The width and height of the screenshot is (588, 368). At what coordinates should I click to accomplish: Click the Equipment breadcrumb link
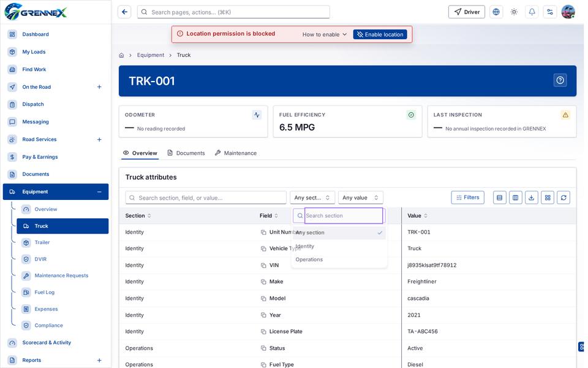click(x=151, y=55)
